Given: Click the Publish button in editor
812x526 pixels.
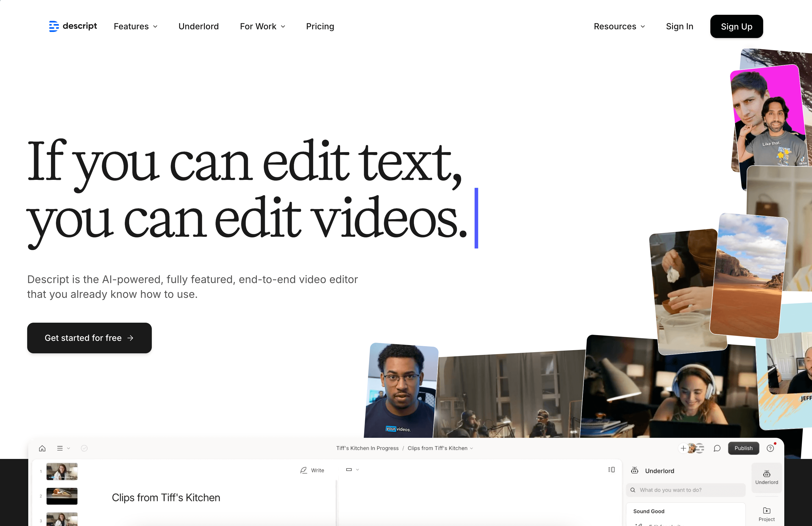Looking at the screenshot, I should click(743, 448).
